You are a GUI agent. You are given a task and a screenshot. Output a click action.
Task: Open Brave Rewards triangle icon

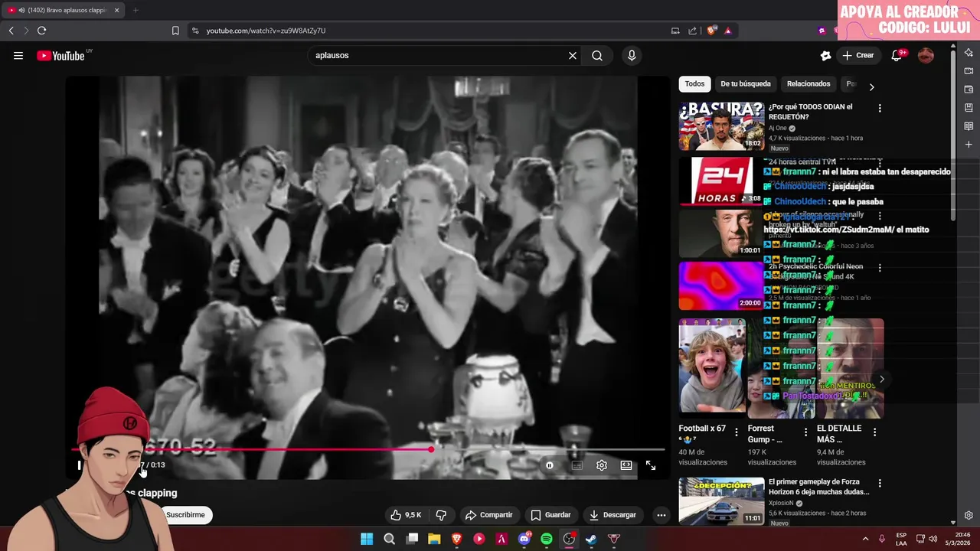tap(727, 31)
